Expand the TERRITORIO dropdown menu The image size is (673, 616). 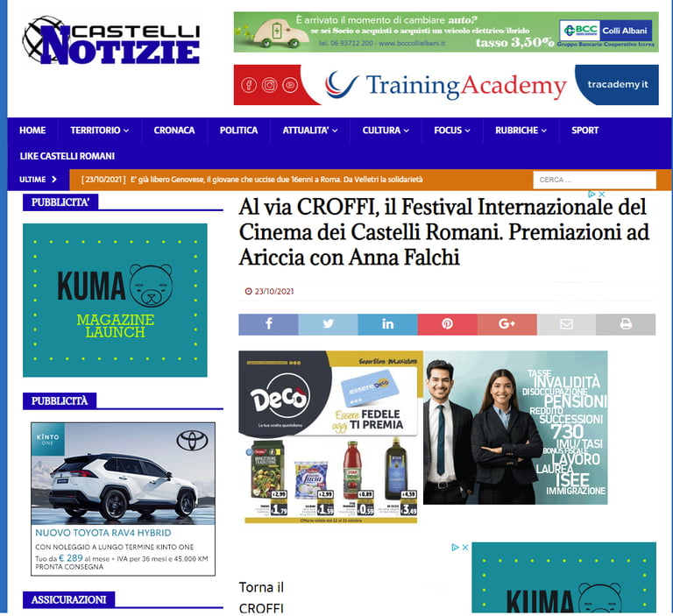(100, 130)
